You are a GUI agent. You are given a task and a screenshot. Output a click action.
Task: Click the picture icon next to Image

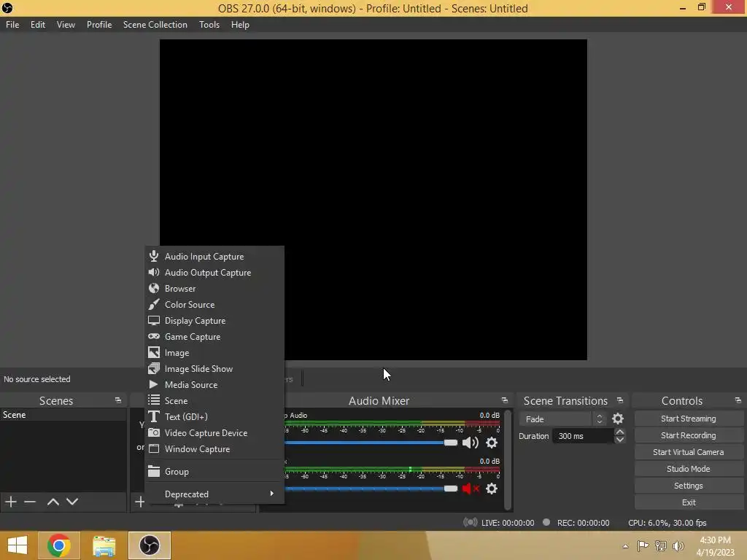click(x=153, y=352)
